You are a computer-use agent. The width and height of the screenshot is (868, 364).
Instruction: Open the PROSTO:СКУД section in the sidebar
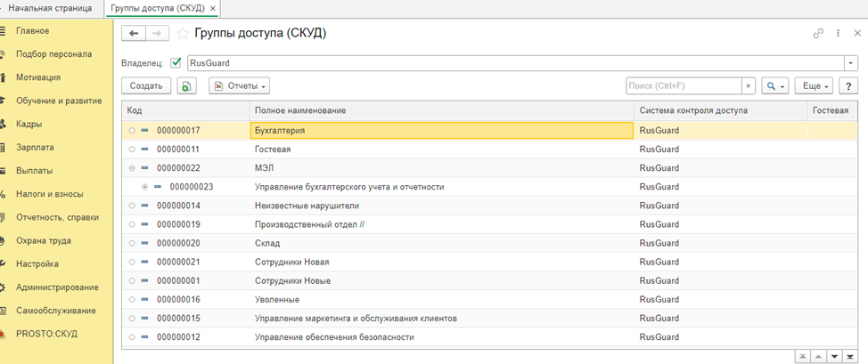tap(45, 334)
